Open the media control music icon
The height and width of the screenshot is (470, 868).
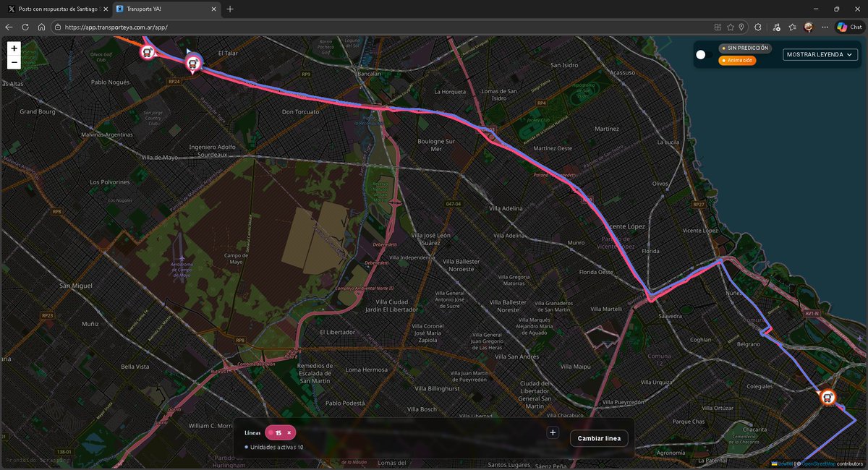[776, 27]
